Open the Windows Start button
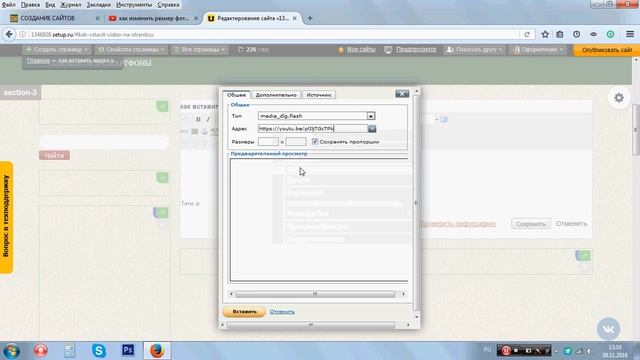640x360 pixels. coord(11,351)
